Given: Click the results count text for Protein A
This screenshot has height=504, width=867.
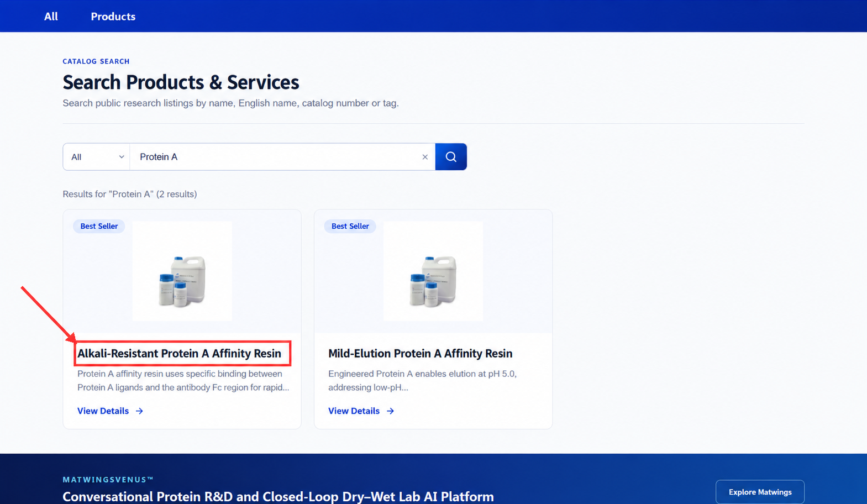Looking at the screenshot, I should tap(130, 194).
